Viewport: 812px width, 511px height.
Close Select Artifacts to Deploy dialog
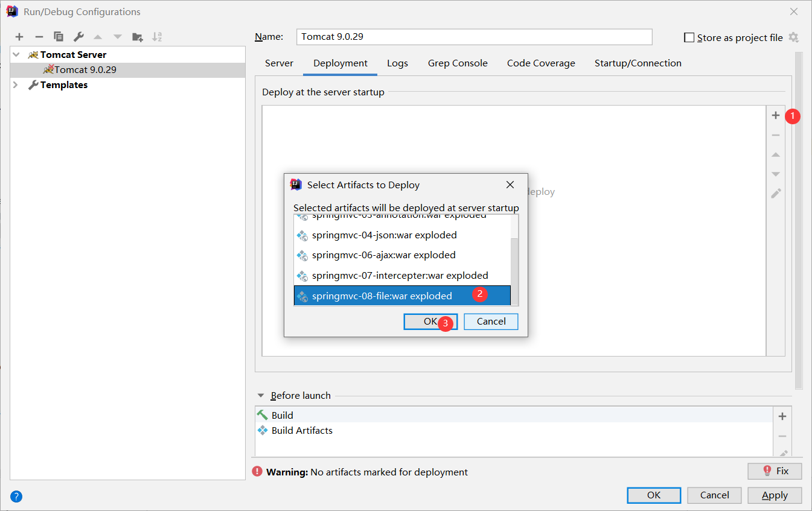click(x=510, y=185)
